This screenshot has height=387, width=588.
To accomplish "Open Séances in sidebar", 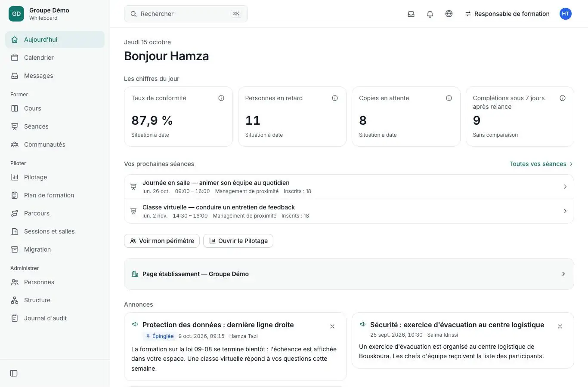I will click(55, 126).
